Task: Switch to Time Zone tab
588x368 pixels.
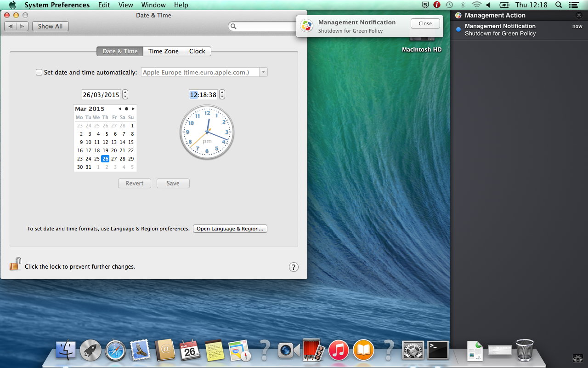Action: 164,51
